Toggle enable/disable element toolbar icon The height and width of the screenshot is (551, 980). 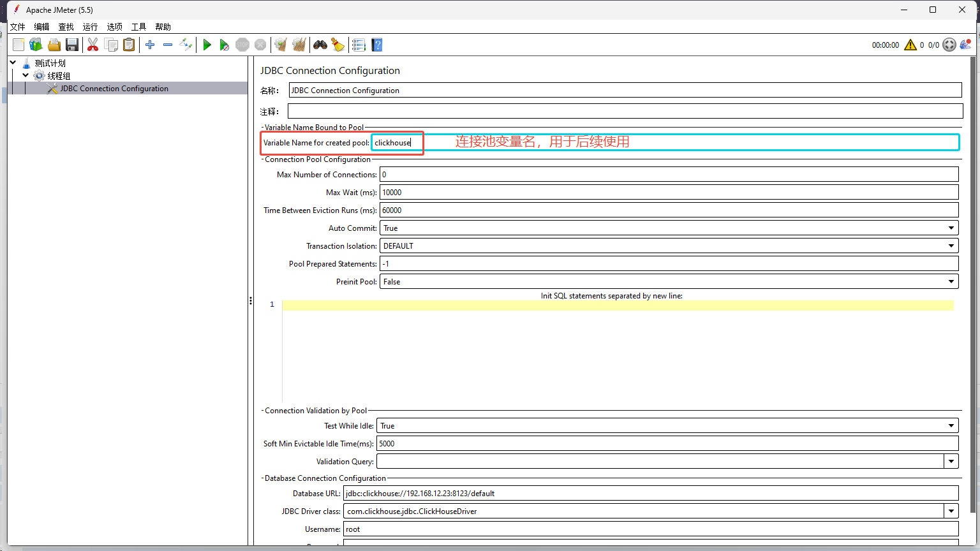tap(186, 45)
